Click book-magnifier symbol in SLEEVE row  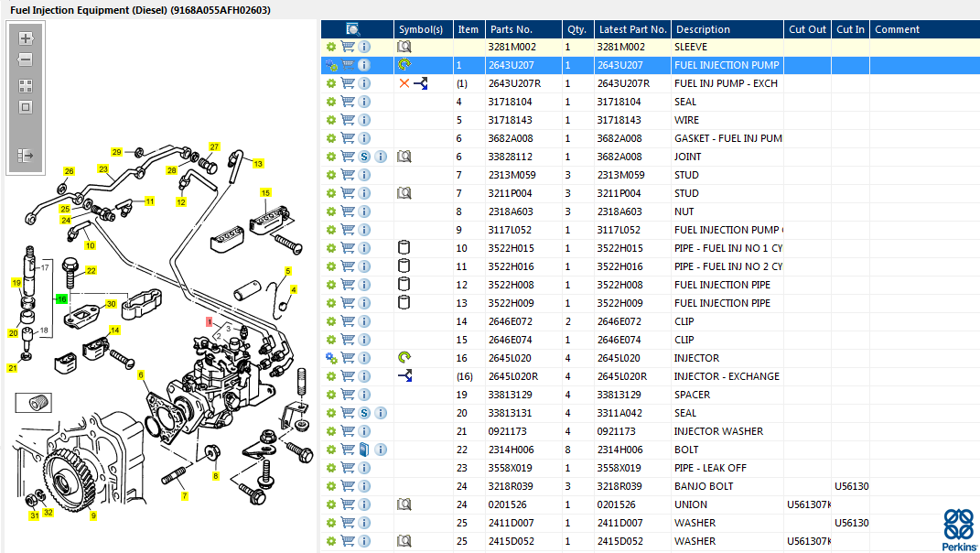pos(404,47)
